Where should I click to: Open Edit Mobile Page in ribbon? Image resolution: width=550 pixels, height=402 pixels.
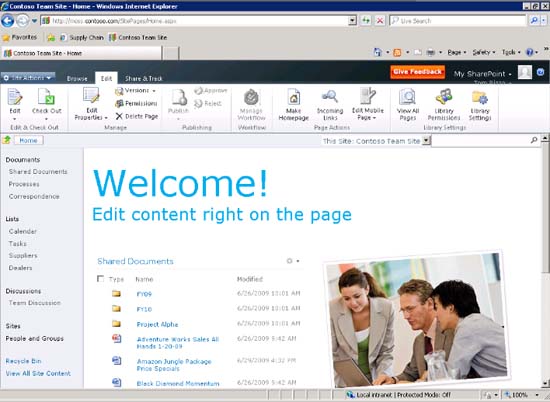click(368, 104)
